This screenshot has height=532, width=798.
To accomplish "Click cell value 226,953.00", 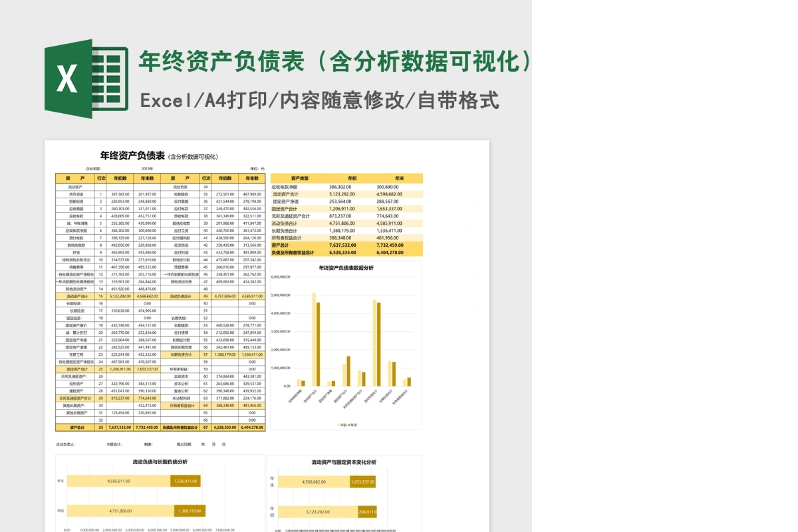I will 120,201.
